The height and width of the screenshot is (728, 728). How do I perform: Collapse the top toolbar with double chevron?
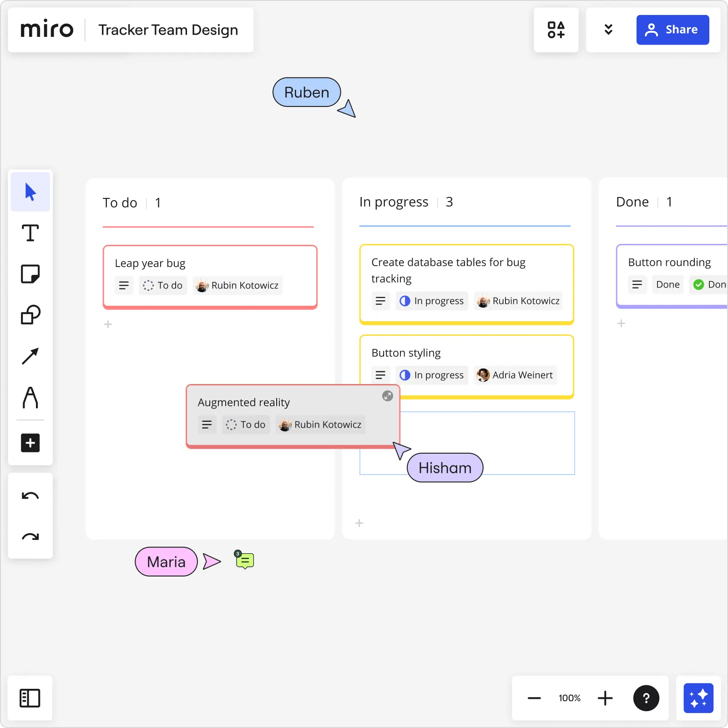pyautogui.click(x=608, y=30)
